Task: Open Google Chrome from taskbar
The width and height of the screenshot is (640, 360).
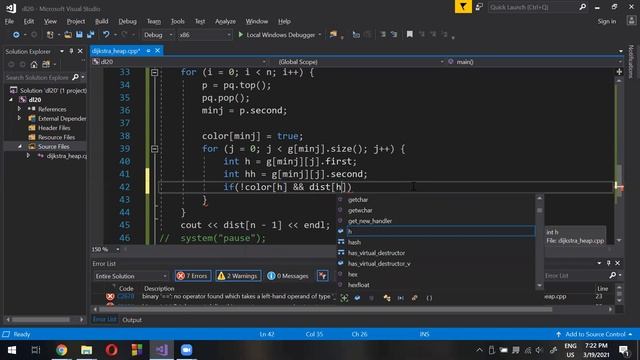Action: pyautogui.click(x=62, y=350)
